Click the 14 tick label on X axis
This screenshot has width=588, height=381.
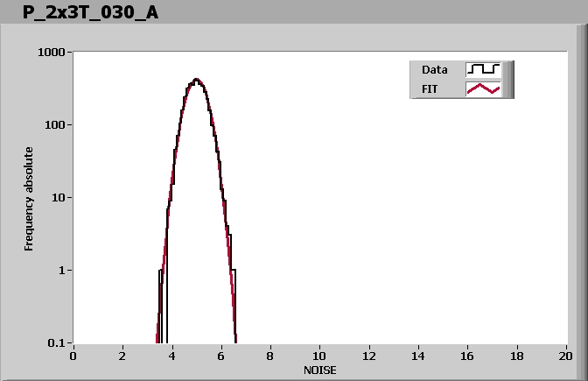click(x=418, y=356)
